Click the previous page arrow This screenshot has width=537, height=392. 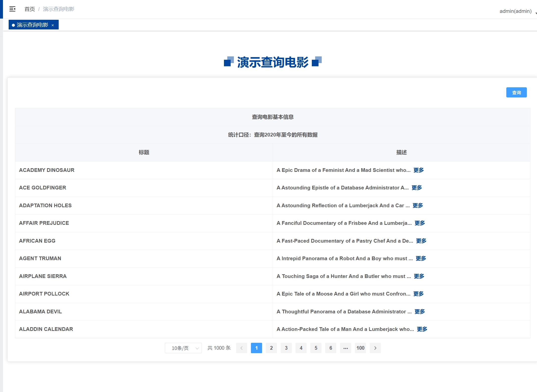[242, 348]
